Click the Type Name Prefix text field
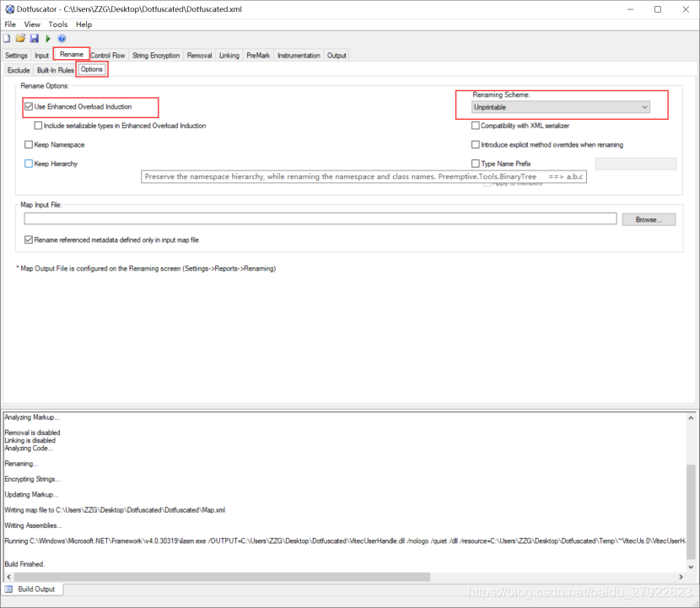 coord(636,164)
